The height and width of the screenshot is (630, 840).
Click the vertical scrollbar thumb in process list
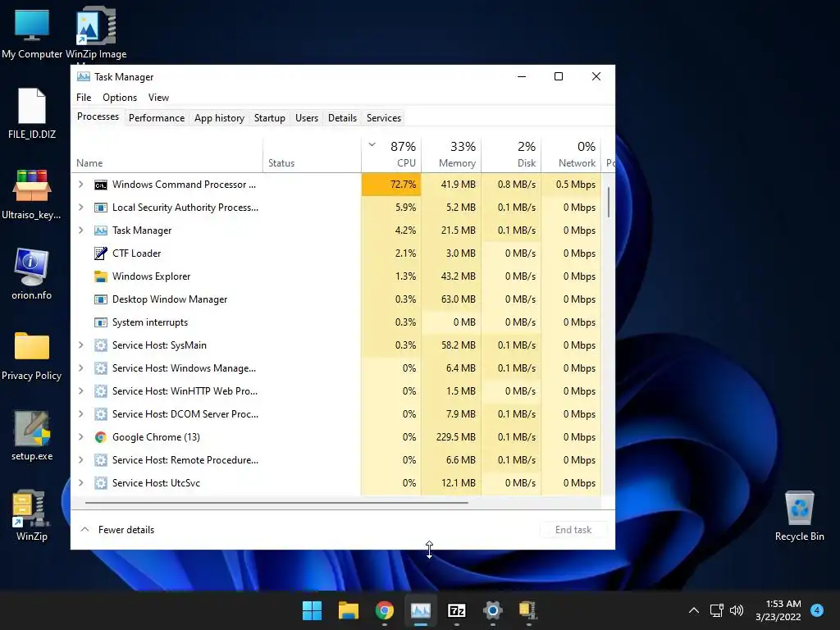pyautogui.click(x=609, y=203)
